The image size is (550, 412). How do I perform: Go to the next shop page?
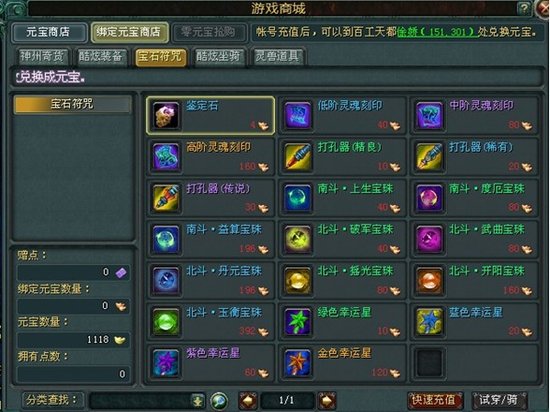327,400
